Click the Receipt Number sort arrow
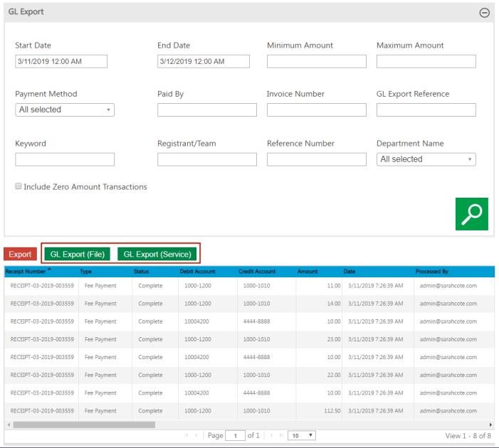 point(49,270)
